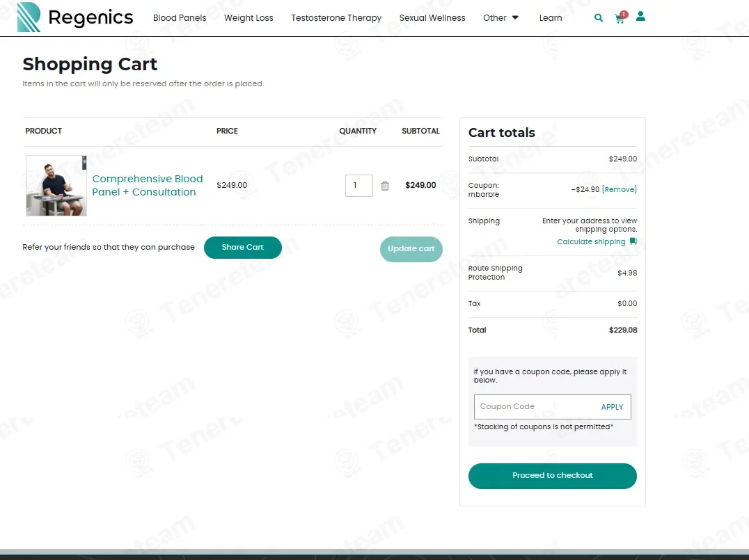Delete item with the trash icon
The image size is (749, 560).
click(x=385, y=186)
